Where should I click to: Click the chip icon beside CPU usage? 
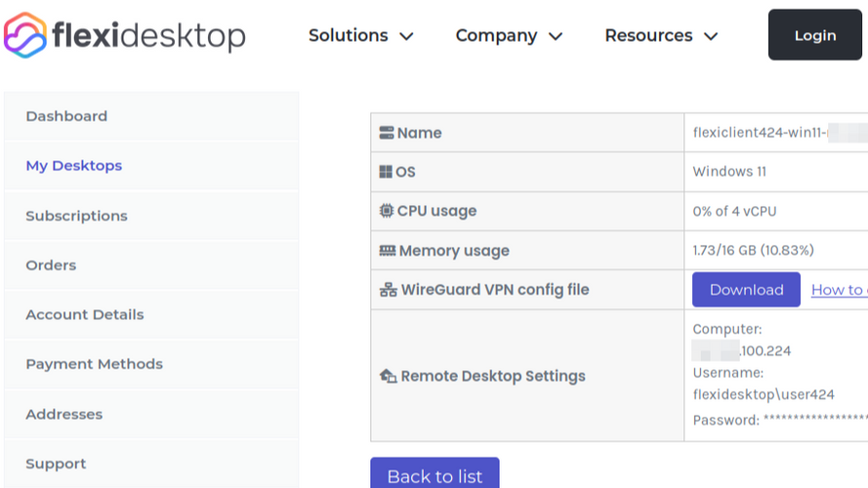click(387, 211)
